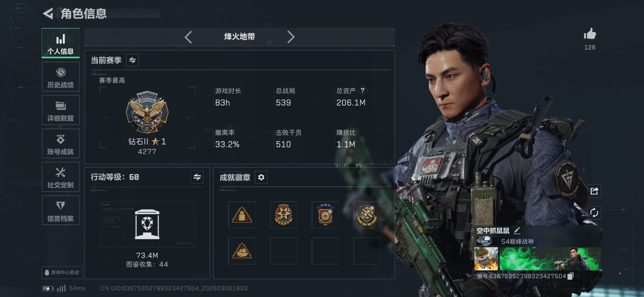Click the 总资产 question mark help
The height and width of the screenshot is (297, 644).
[x=363, y=90]
